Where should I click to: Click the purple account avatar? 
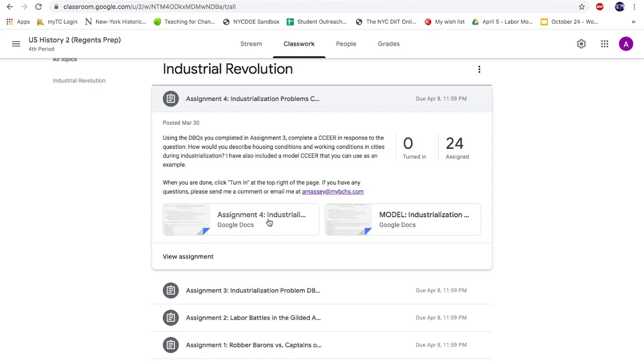[x=626, y=44]
